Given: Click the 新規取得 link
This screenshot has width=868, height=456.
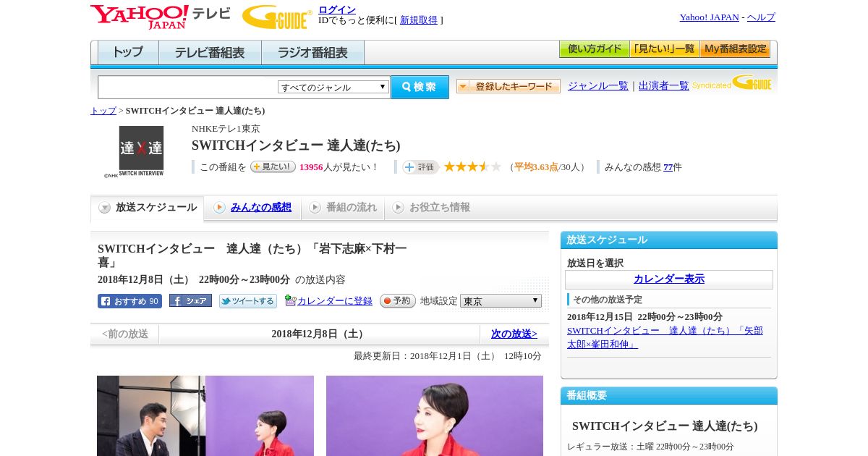Looking at the screenshot, I should point(419,20).
